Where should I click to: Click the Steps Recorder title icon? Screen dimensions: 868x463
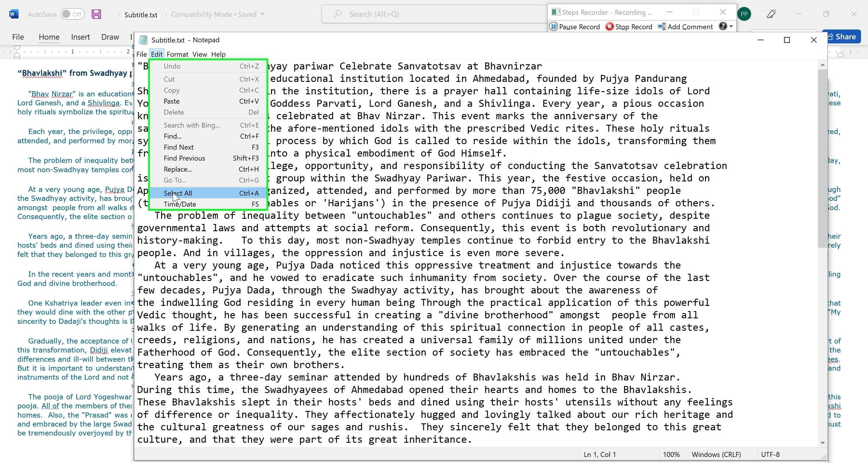tap(556, 12)
